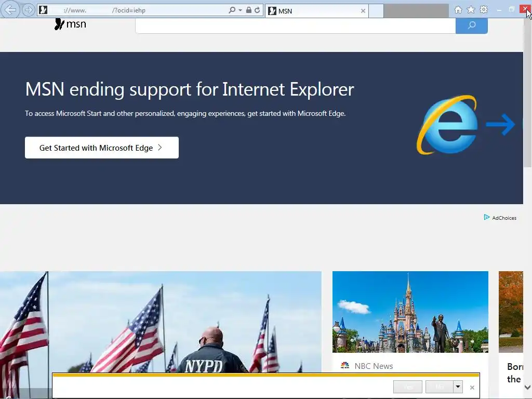Click the No button in notification bar
Viewport: 532px width, 399px height.
click(x=440, y=387)
